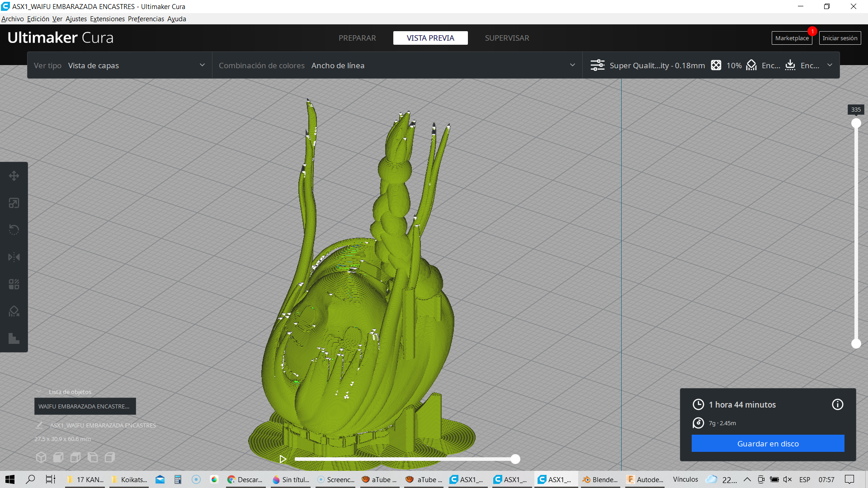Click the lower layer slider handle
Image resolution: width=868 pixels, height=488 pixels.
(856, 344)
